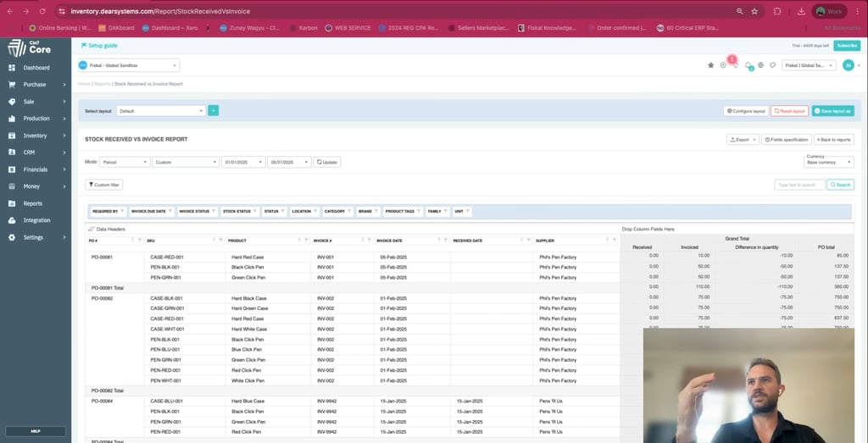Filter the Product Tags field
868x443 pixels.
pos(419,211)
